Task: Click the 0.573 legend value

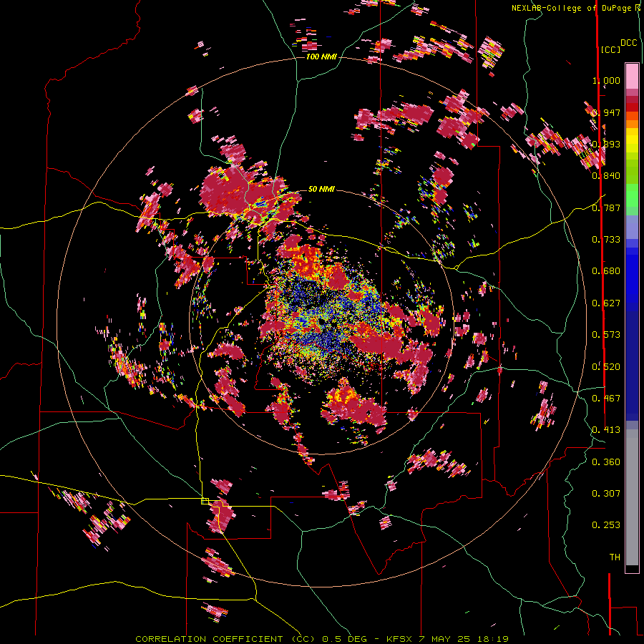Action: (606, 335)
